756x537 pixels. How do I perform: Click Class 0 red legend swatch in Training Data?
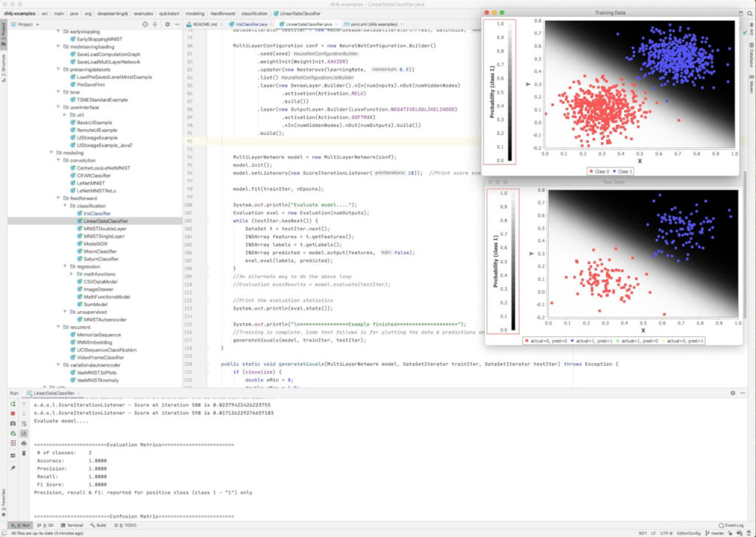click(x=591, y=171)
